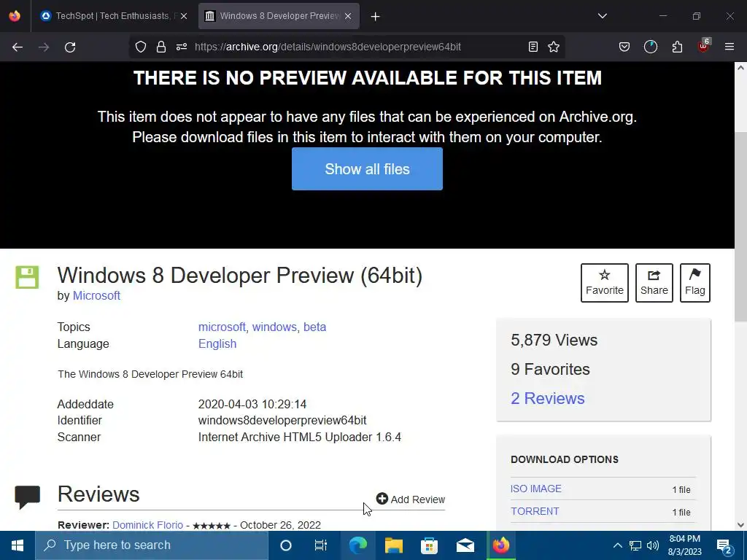Show hidden system tray icons

[x=617, y=545]
